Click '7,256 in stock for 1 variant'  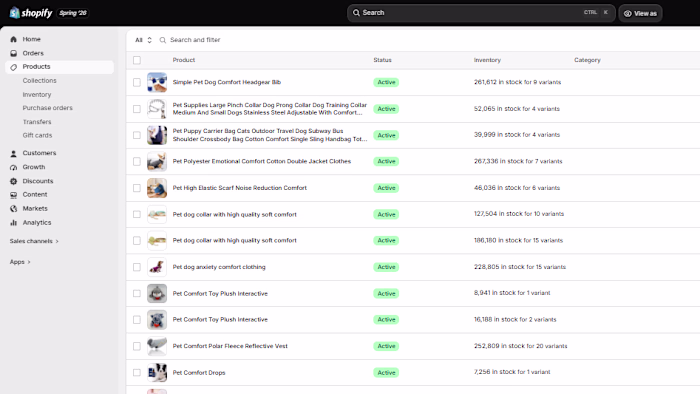(512, 372)
